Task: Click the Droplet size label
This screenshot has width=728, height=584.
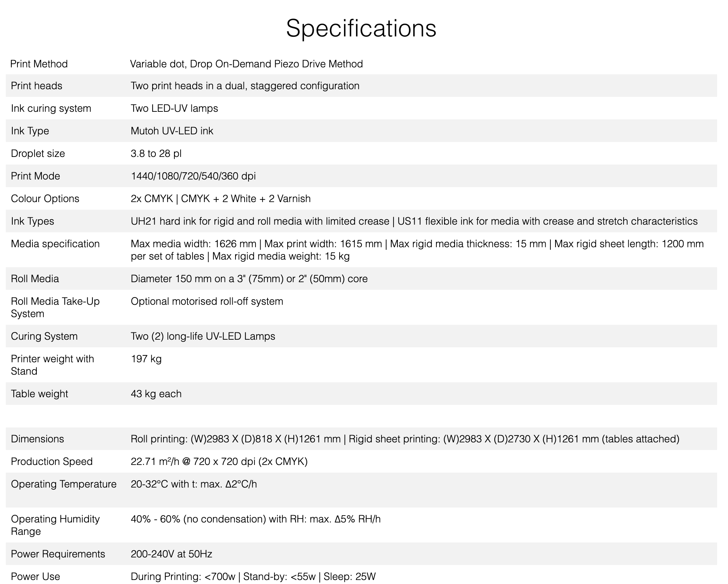Action: [x=38, y=154]
